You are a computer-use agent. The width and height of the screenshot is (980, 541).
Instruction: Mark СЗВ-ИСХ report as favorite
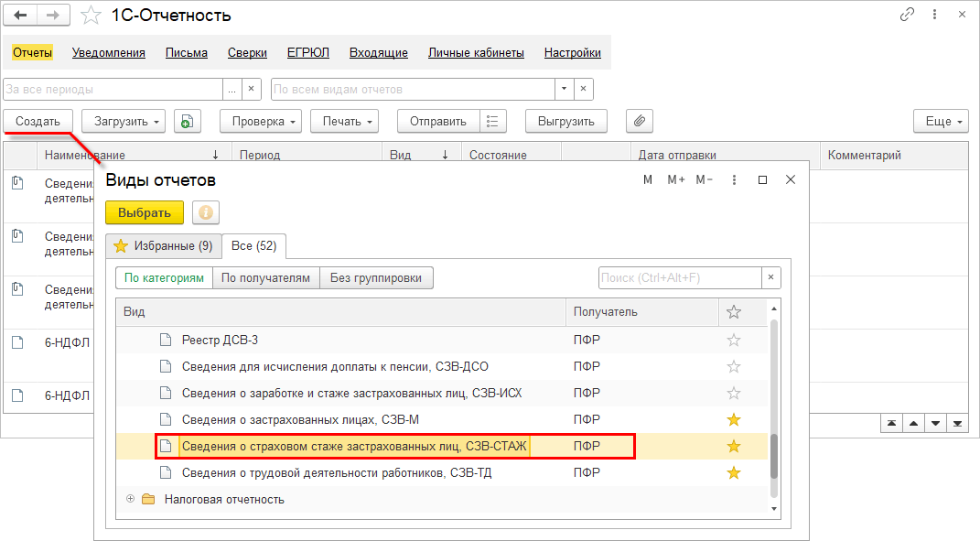pyautogui.click(x=734, y=394)
